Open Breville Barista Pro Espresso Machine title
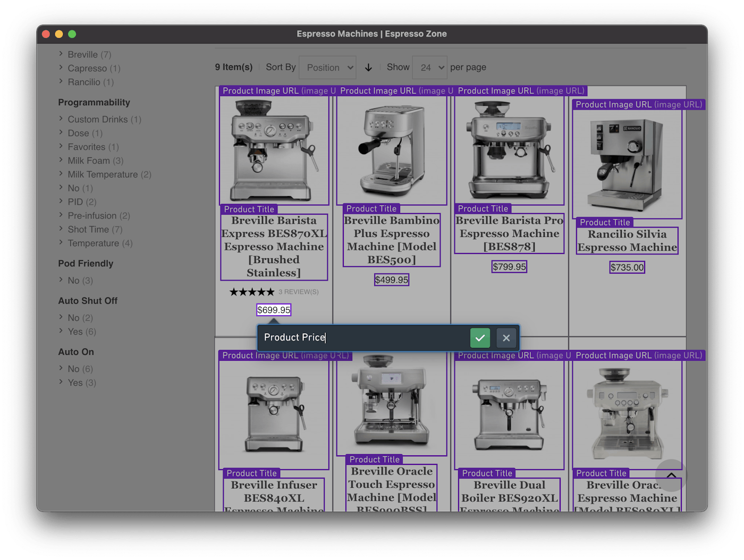744x560 pixels. coord(509,234)
